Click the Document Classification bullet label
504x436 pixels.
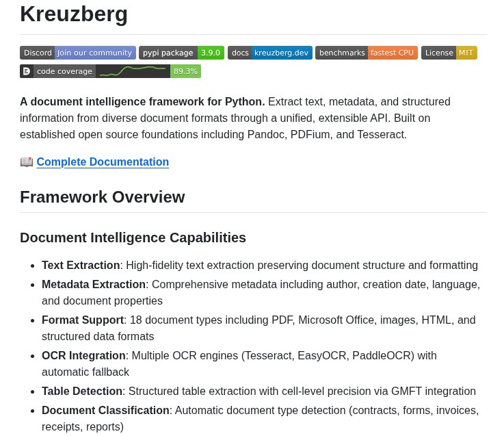click(105, 410)
